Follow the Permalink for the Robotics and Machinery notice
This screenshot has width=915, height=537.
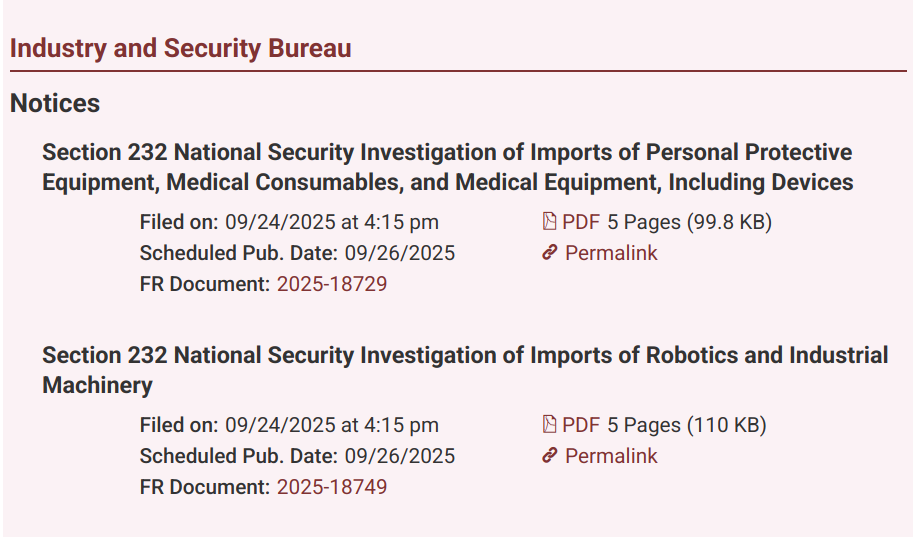click(611, 456)
